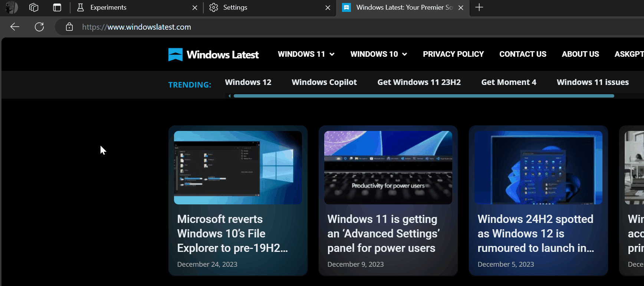
Task: Open a new tab with plus button
Action: [479, 7]
